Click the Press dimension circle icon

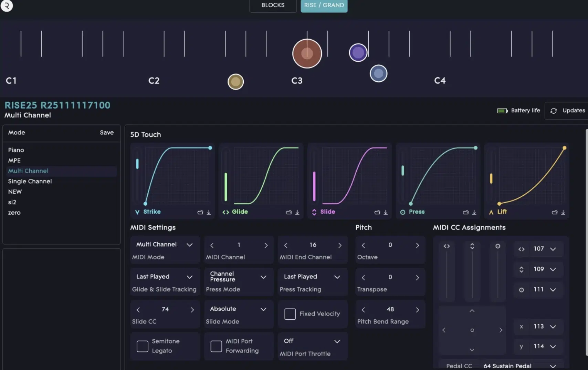point(402,212)
